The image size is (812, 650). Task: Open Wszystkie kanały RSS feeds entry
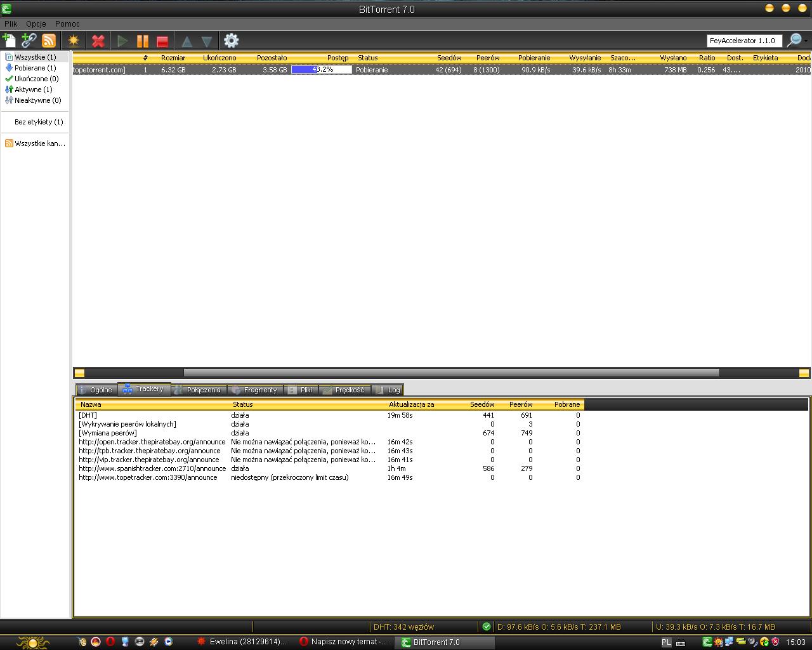coord(36,143)
